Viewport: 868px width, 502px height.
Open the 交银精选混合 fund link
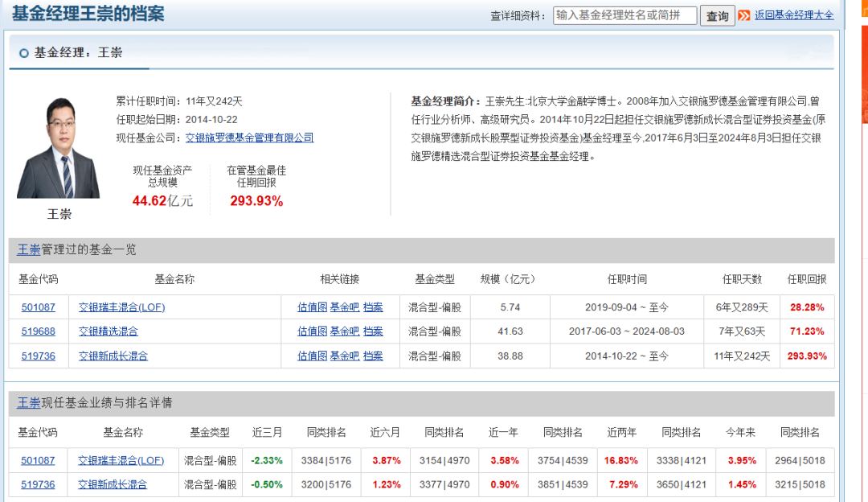tap(108, 331)
